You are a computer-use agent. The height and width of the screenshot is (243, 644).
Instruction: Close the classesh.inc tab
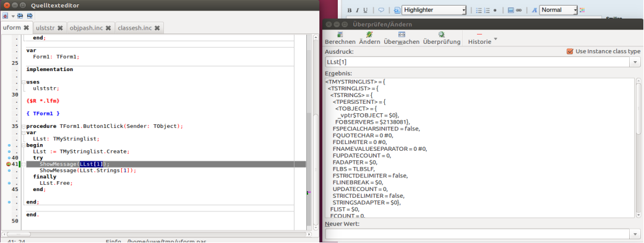tap(157, 28)
